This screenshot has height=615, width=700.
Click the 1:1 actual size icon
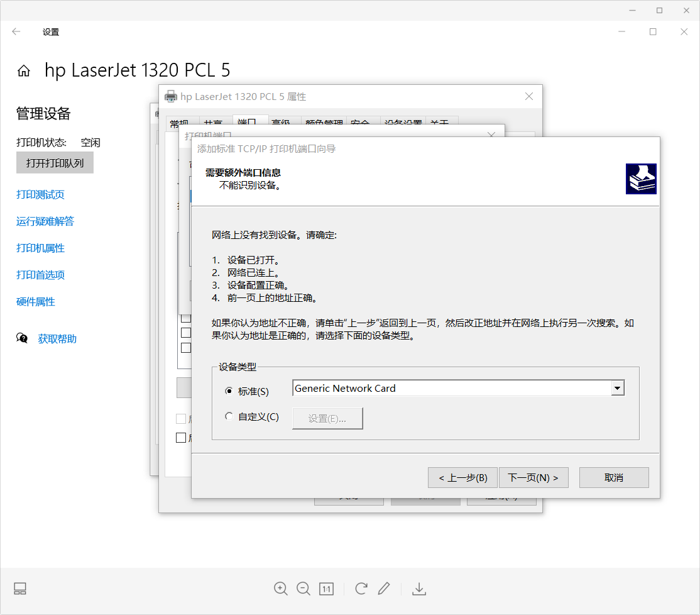(326, 589)
